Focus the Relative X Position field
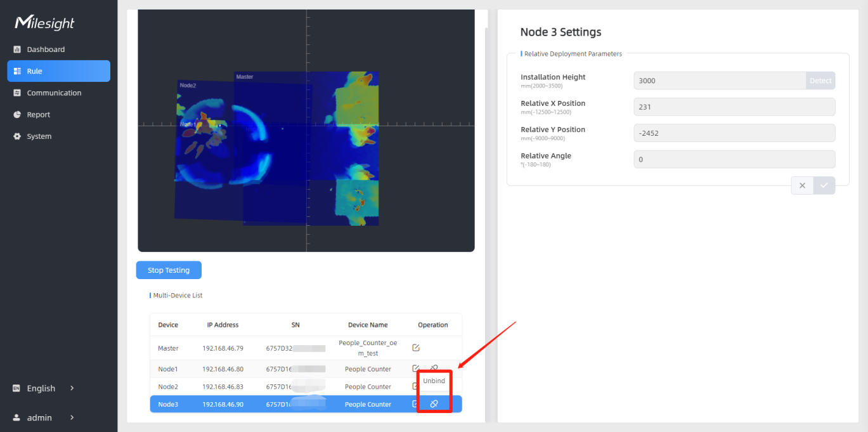Image resolution: width=868 pixels, height=432 pixels. tap(734, 107)
